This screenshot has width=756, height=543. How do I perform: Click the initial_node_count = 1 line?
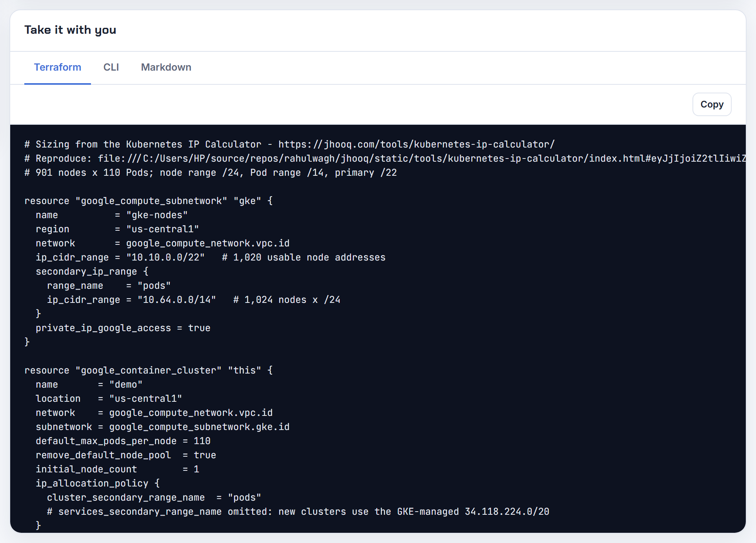click(x=118, y=469)
